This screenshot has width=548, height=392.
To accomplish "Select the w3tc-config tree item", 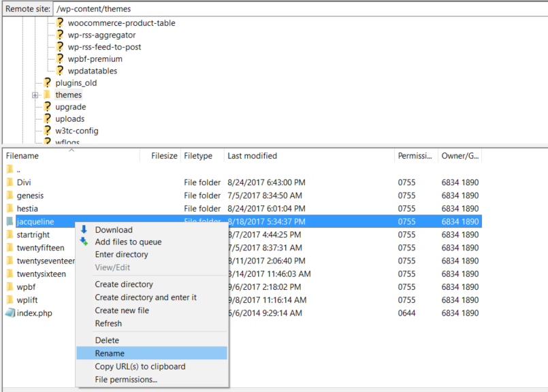I will (x=77, y=131).
